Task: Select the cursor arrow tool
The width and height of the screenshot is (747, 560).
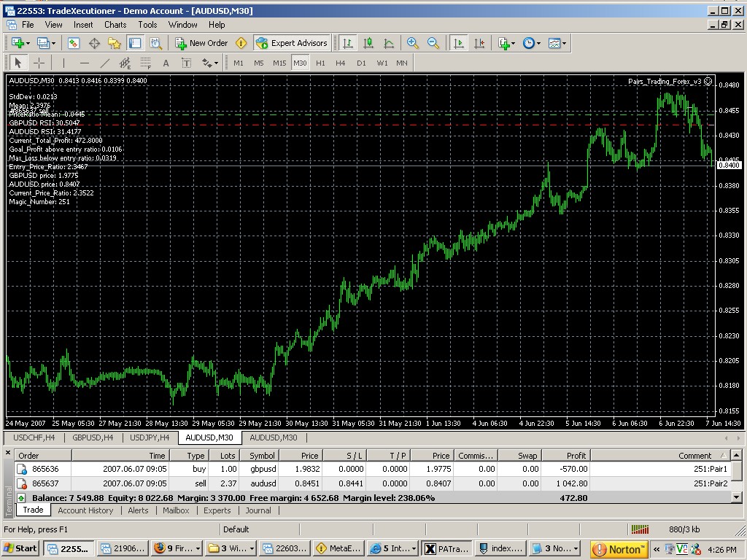Action: (x=18, y=63)
